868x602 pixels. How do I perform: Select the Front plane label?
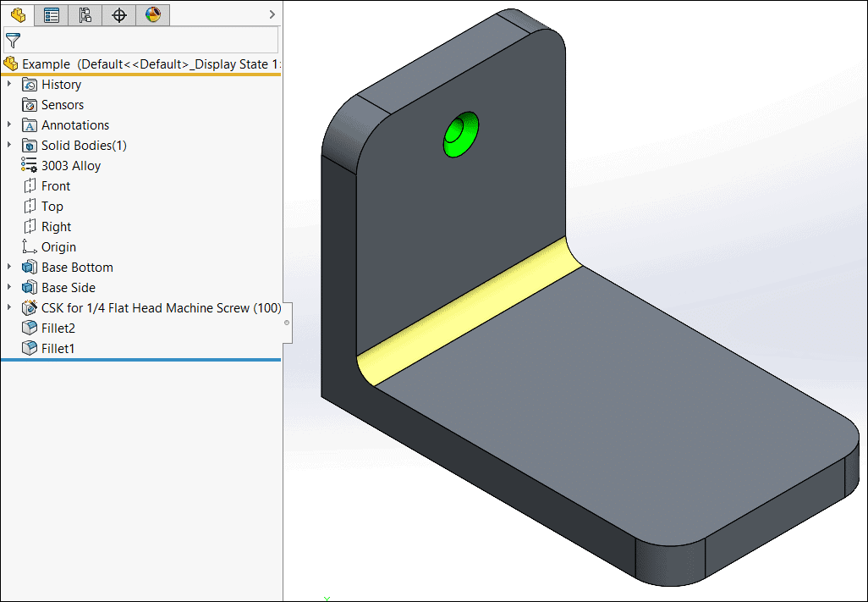(56, 186)
